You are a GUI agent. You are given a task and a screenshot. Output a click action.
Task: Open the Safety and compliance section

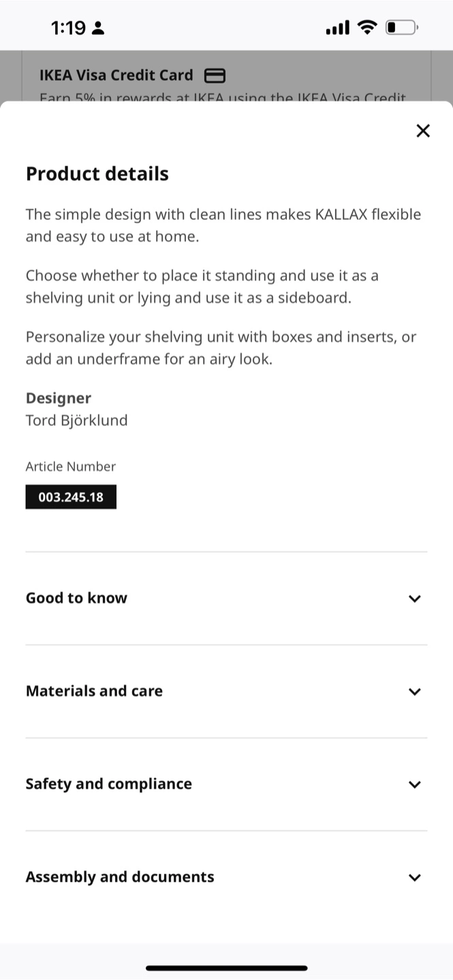(x=226, y=784)
